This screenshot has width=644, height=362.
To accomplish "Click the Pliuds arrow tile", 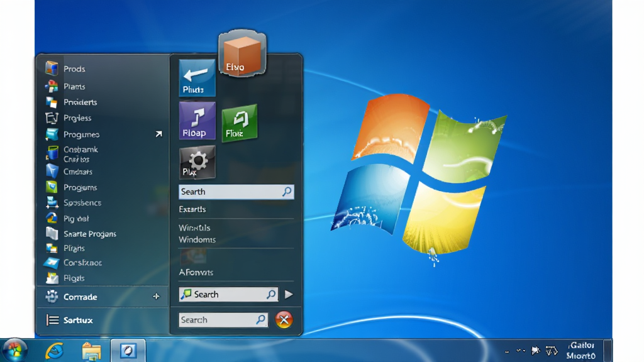I will click(197, 77).
